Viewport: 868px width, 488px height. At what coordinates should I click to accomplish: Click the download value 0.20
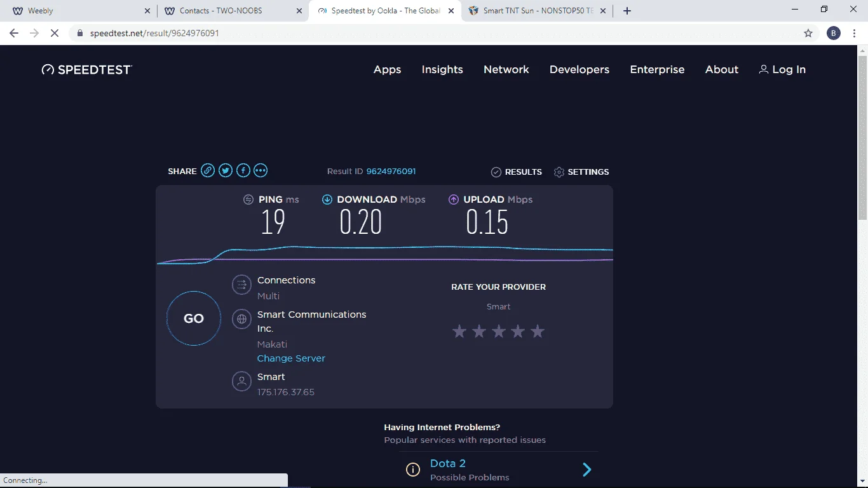click(361, 222)
